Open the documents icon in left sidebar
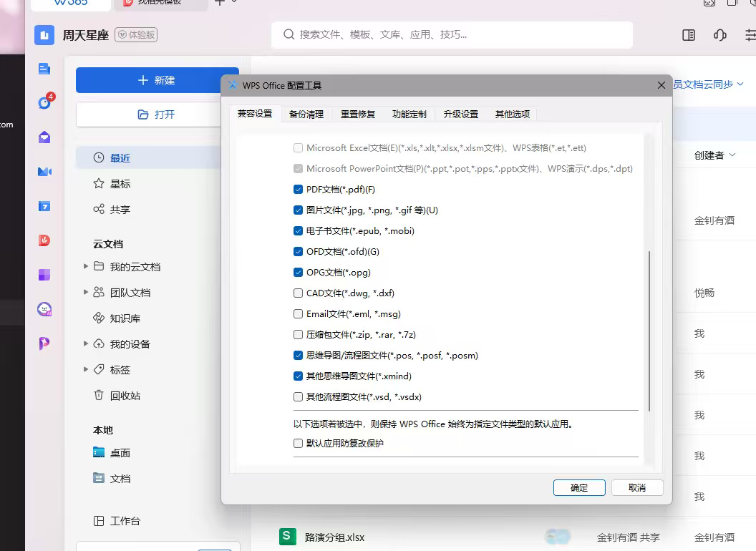756x551 pixels. [44, 69]
